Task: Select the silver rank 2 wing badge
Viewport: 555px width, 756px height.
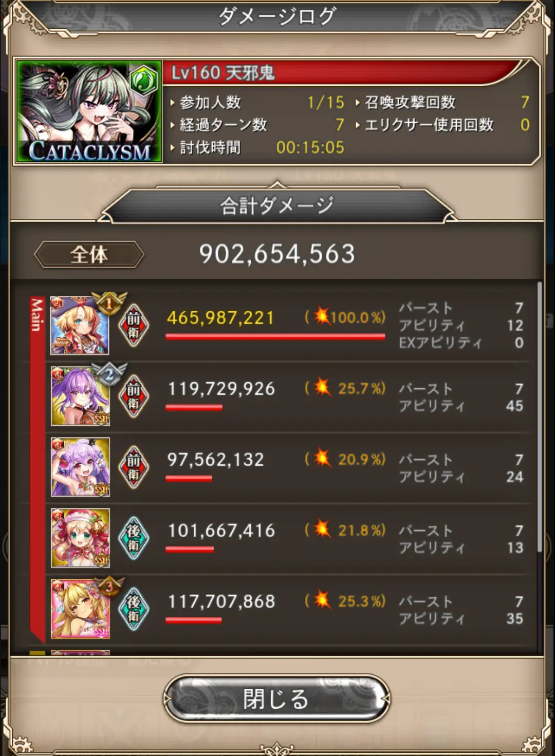Action: [109, 374]
